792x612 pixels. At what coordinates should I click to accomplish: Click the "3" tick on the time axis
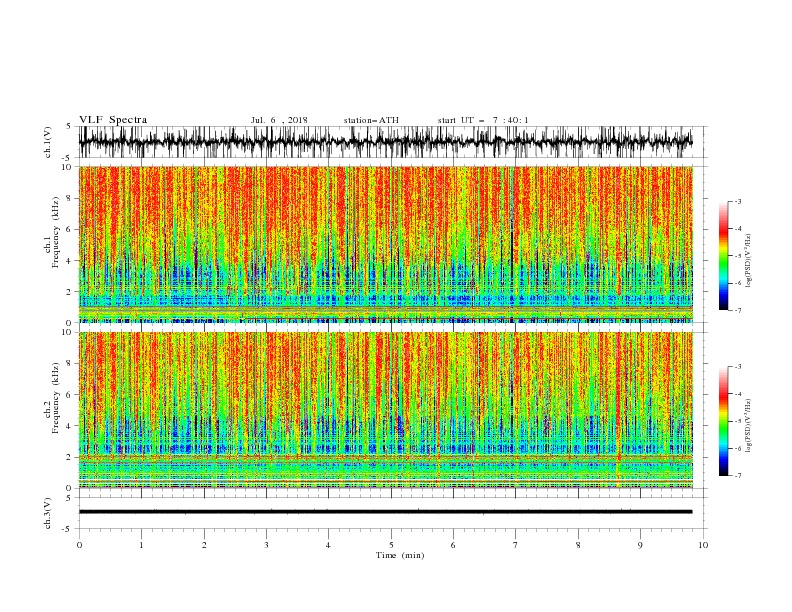click(x=266, y=545)
